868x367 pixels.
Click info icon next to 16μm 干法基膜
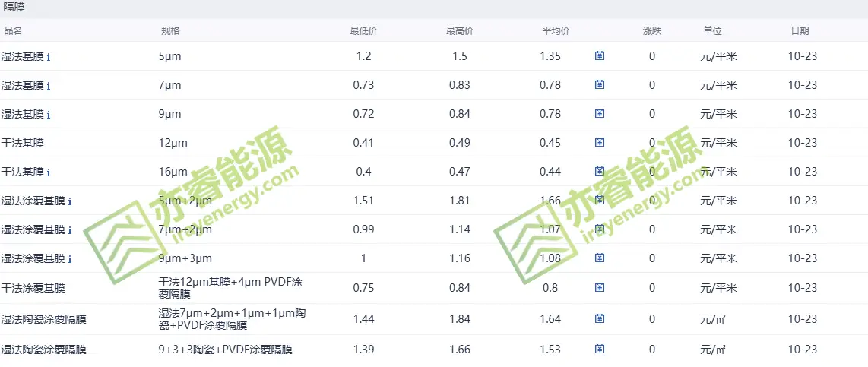click(x=49, y=172)
